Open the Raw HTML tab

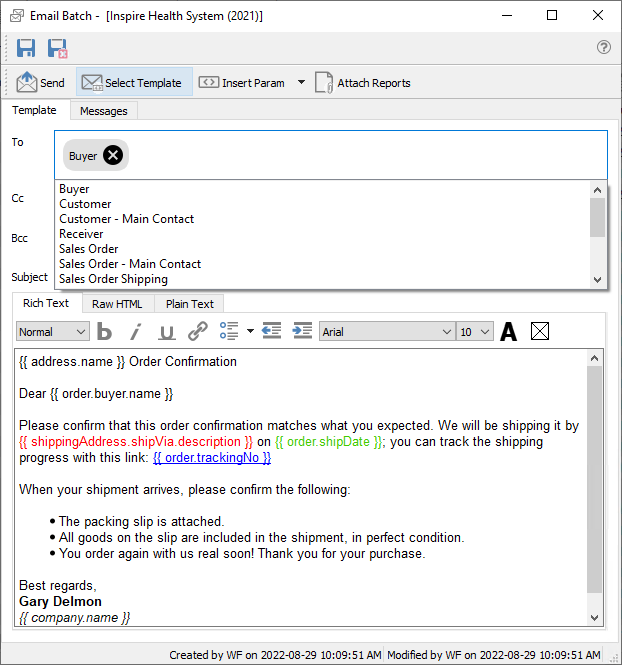(x=117, y=304)
